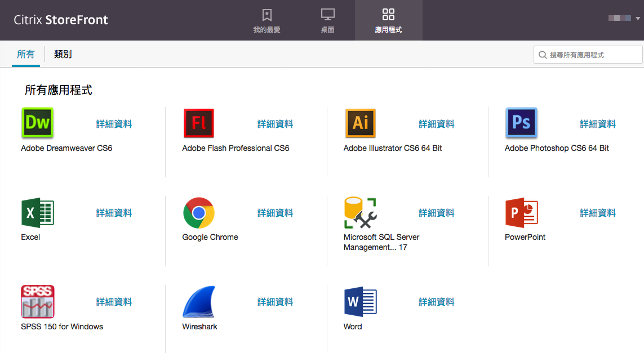The image size is (644, 353).
Task: Launch the Adobe Dreamweaver CS6 icon
Action: [37, 123]
